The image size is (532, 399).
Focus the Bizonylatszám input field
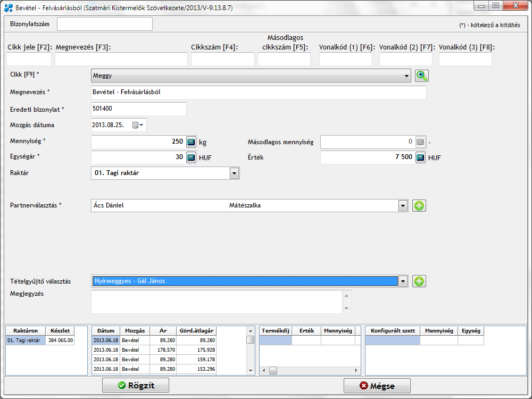(x=105, y=24)
